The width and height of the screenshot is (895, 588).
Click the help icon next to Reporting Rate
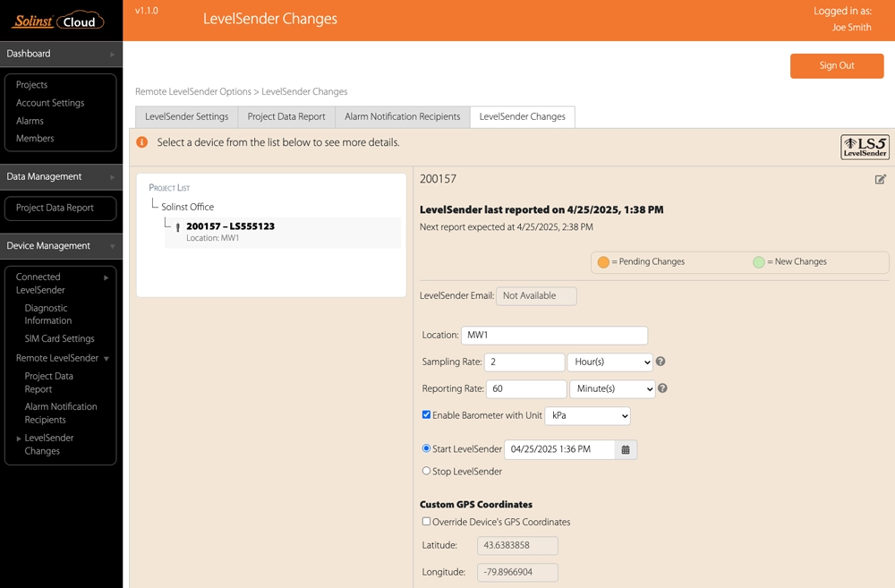pos(661,388)
